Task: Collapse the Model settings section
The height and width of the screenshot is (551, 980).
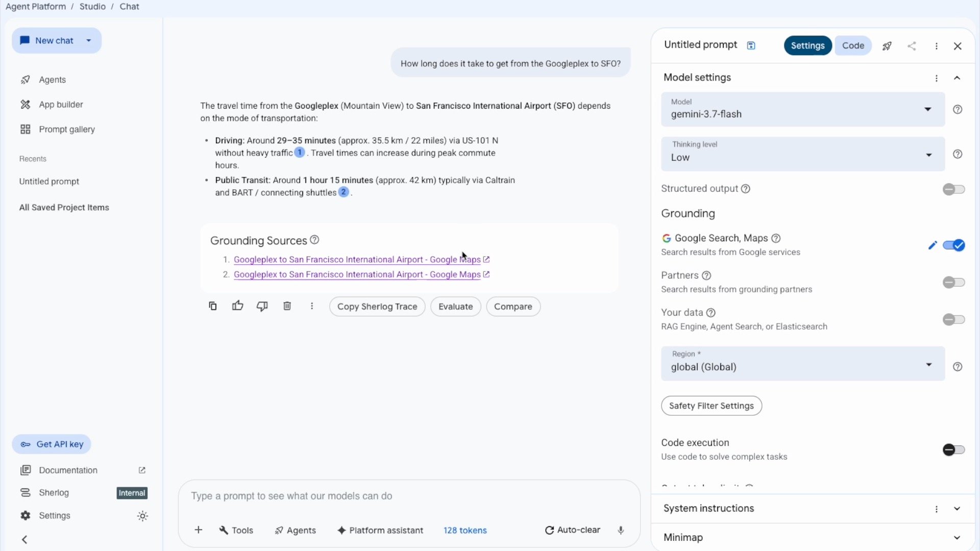Action: tap(957, 78)
